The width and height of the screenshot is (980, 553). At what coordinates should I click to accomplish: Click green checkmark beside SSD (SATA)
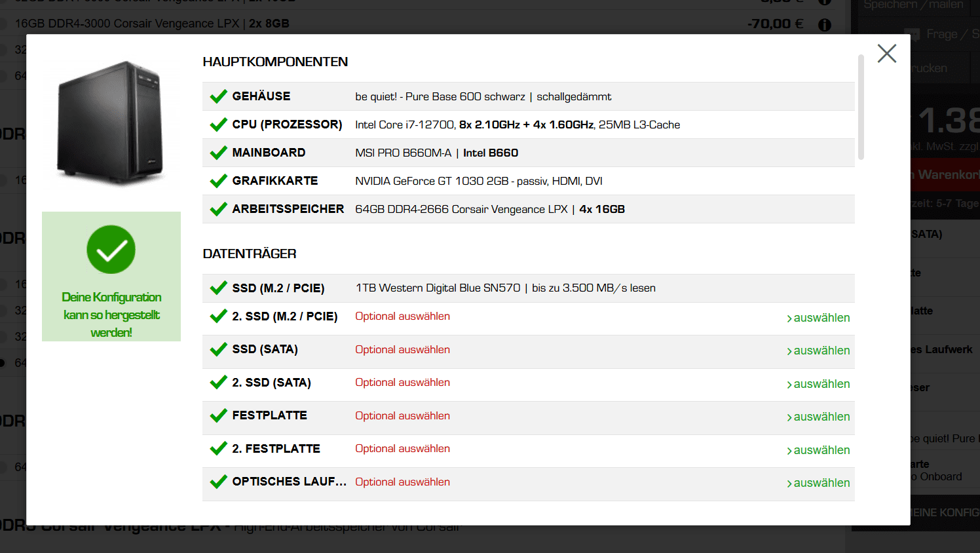(x=219, y=350)
